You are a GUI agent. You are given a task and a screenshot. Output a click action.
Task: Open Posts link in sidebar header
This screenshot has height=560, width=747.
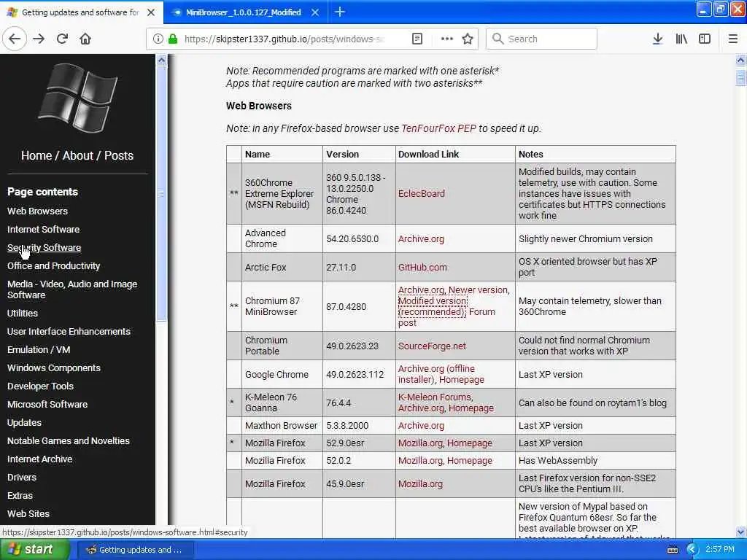[119, 155]
